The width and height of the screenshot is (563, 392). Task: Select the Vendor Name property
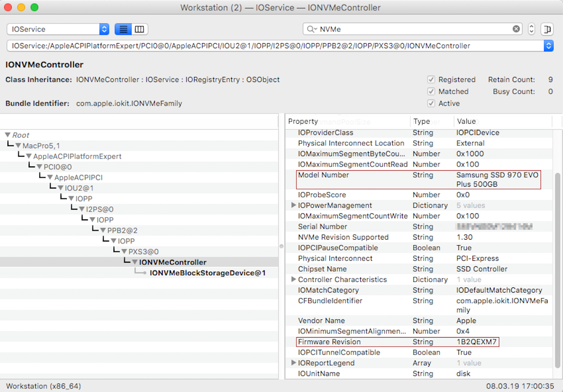coord(419,321)
